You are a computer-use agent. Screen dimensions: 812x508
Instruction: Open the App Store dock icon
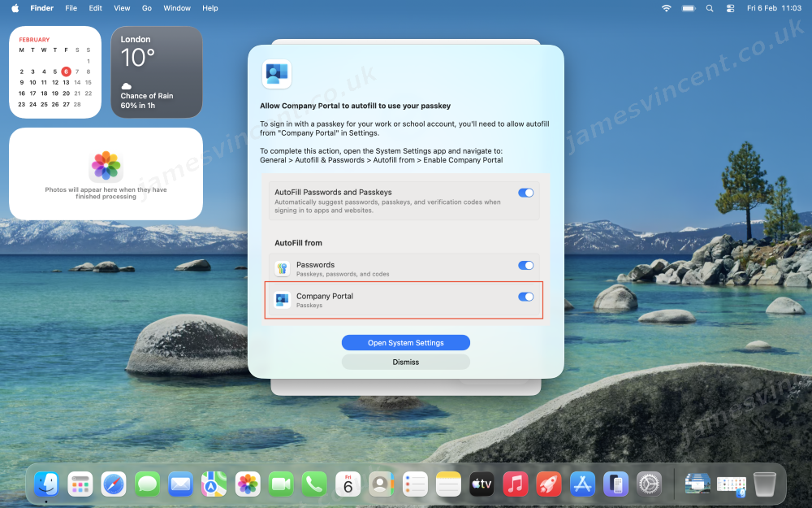pos(582,484)
